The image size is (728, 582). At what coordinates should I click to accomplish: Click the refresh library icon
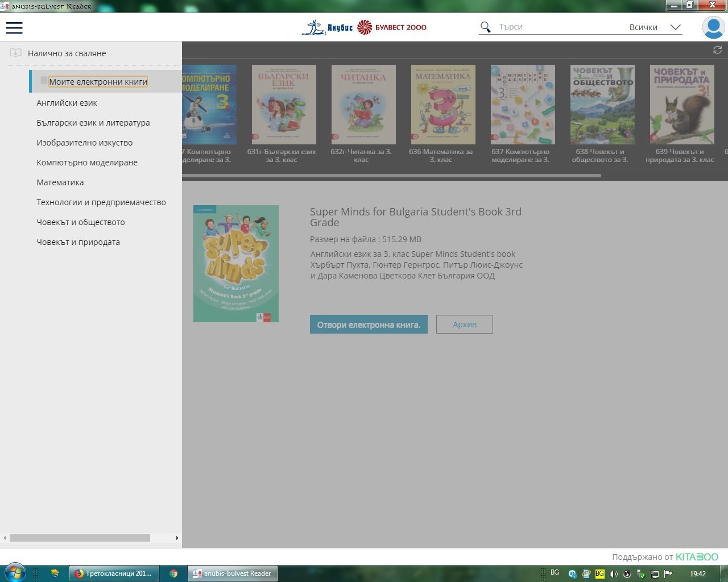click(x=717, y=50)
